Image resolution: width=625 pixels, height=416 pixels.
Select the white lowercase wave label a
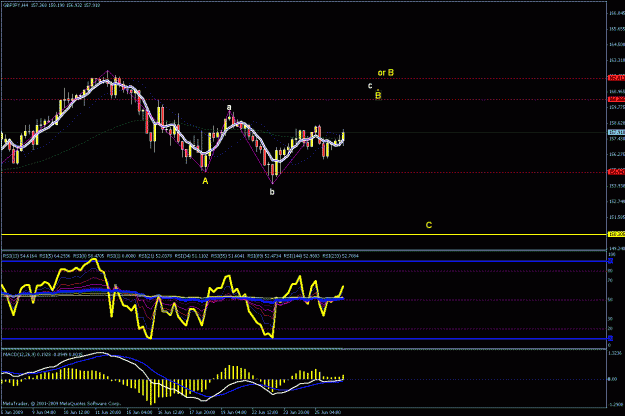229,107
